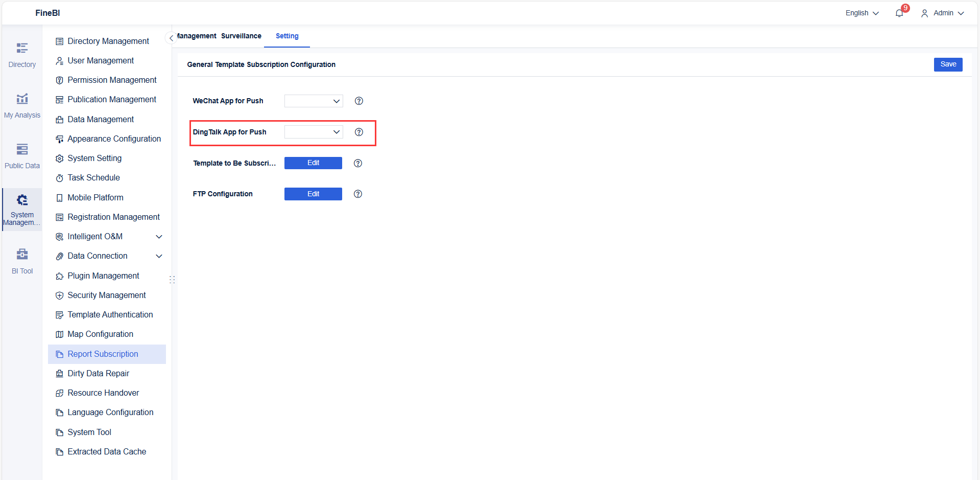Select Plugin Management from the menu
Image resolution: width=980 pixels, height=480 pixels.
pos(103,276)
